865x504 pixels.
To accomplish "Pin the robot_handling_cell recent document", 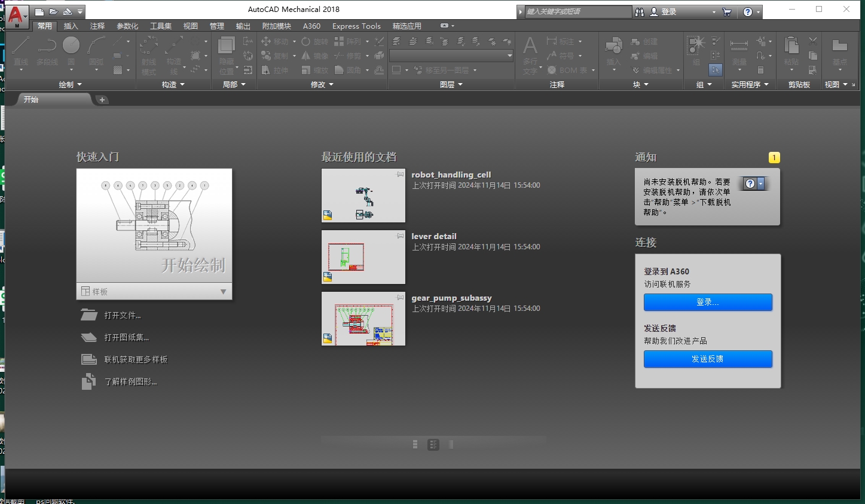I will tap(401, 174).
